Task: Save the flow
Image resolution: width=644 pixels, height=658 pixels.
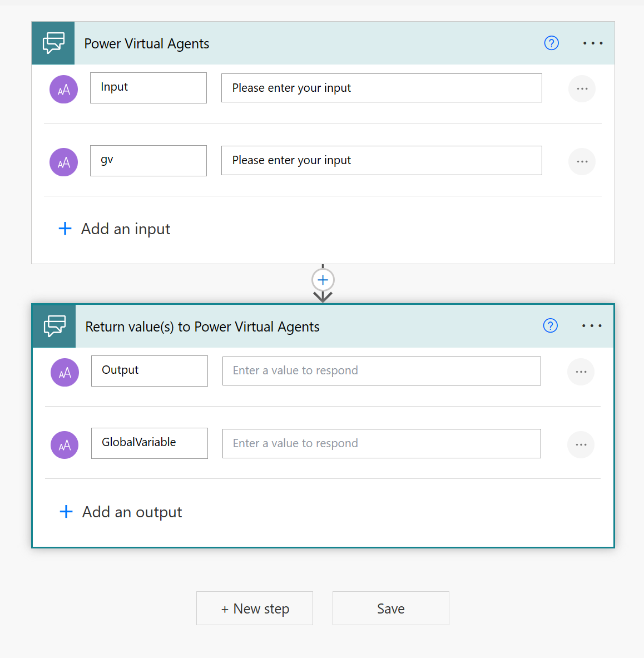Action: click(x=391, y=608)
